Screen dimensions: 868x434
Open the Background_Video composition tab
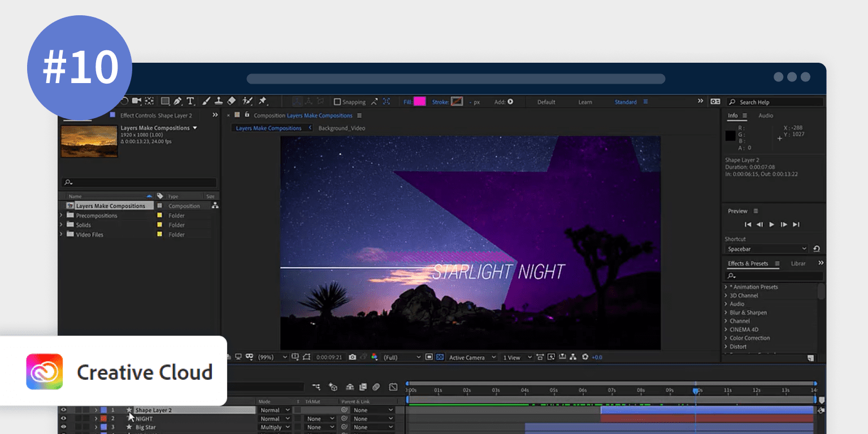click(x=342, y=128)
